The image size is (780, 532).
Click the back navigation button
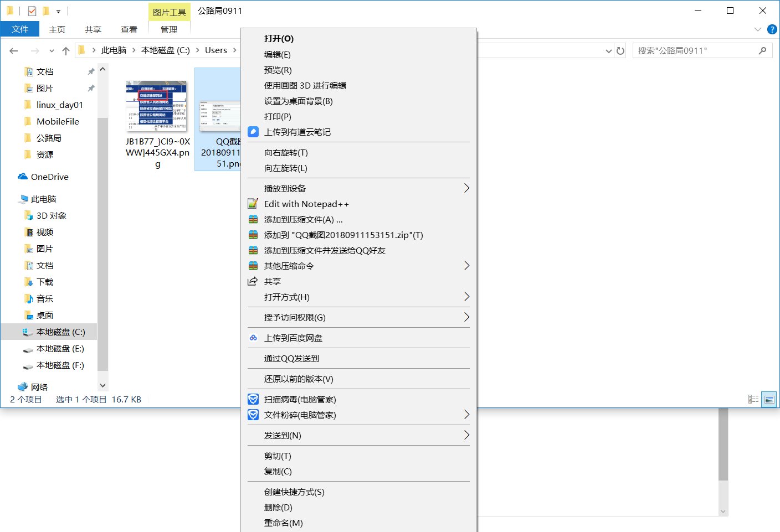coord(13,50)
